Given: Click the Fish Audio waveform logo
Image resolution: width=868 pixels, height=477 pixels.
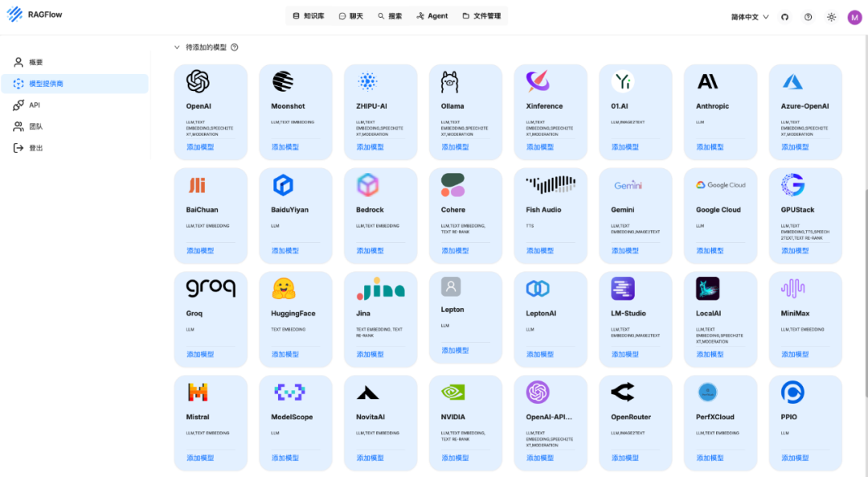Looking at the screenshot, I should point(551,184).
